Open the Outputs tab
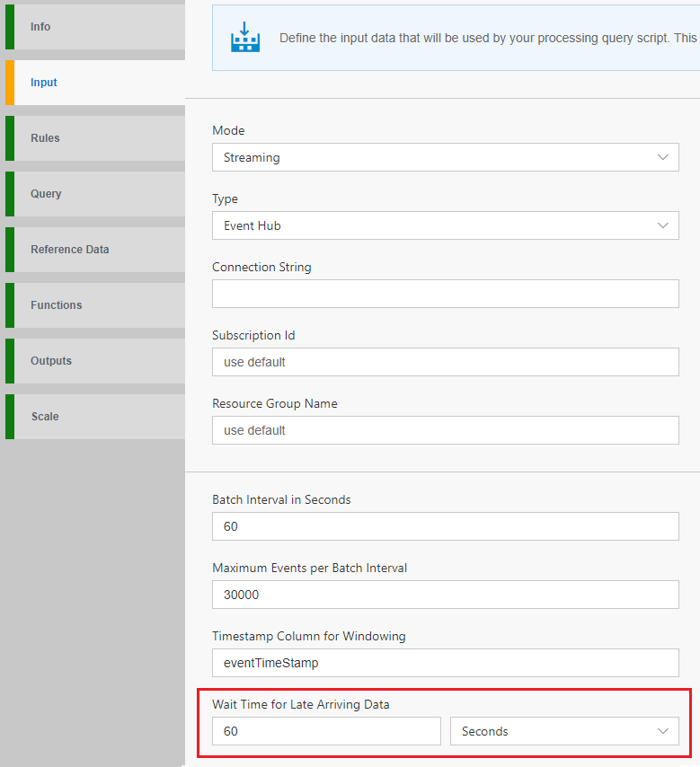 click(x=94, y=361)
